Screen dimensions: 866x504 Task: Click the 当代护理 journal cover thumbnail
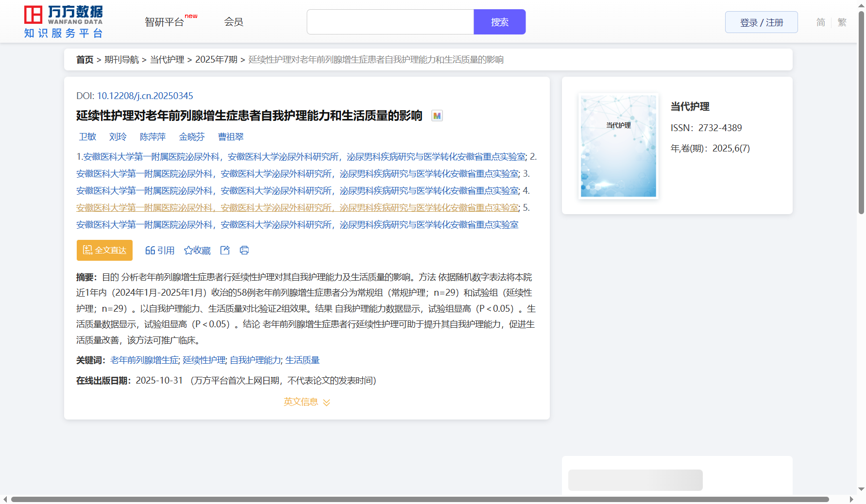pyautogui.click(x=618, y=146)
